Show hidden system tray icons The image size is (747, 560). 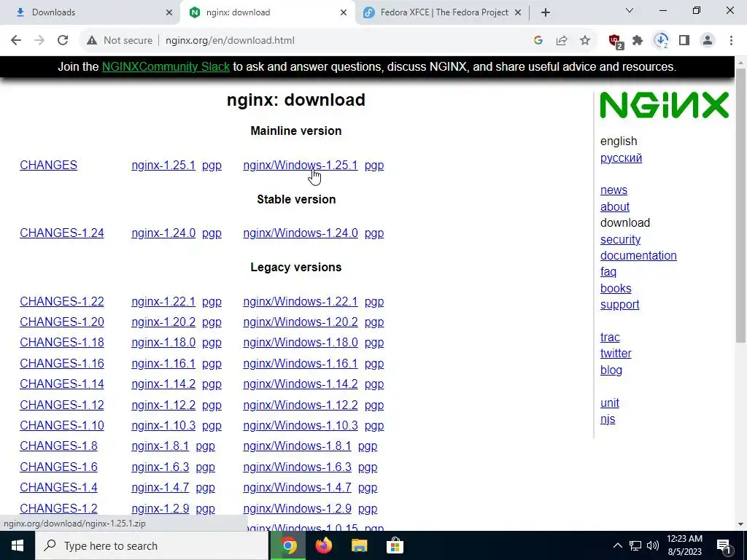point(617,545)
